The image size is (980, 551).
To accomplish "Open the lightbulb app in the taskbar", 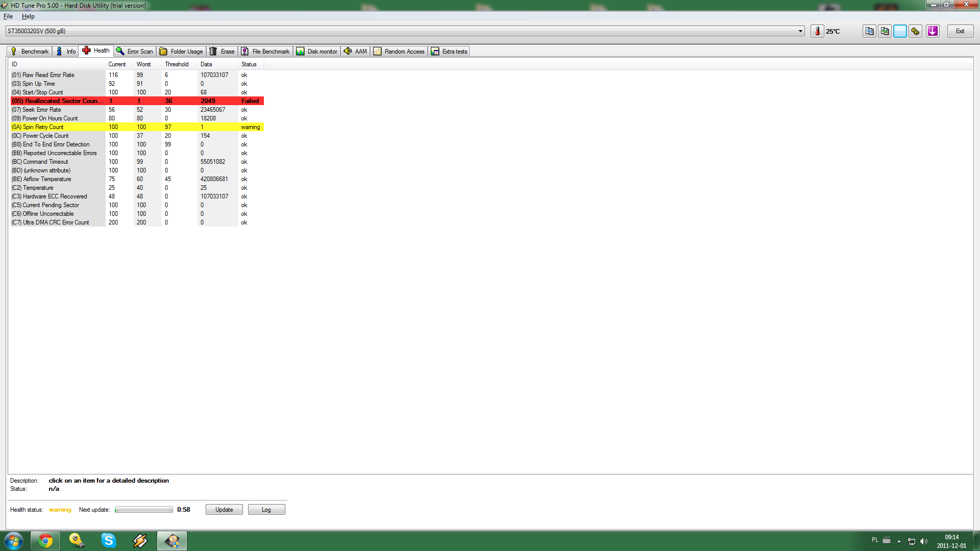I will (x=77, y=541).
